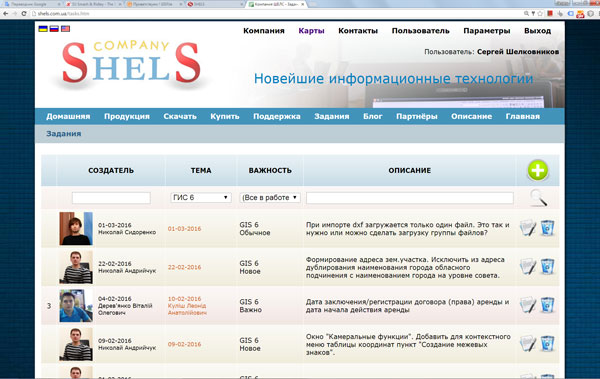The height and width of the screenshot is (379, 600).
Task: Go to the Поддержка menu section
Action: tap(277, 116)
